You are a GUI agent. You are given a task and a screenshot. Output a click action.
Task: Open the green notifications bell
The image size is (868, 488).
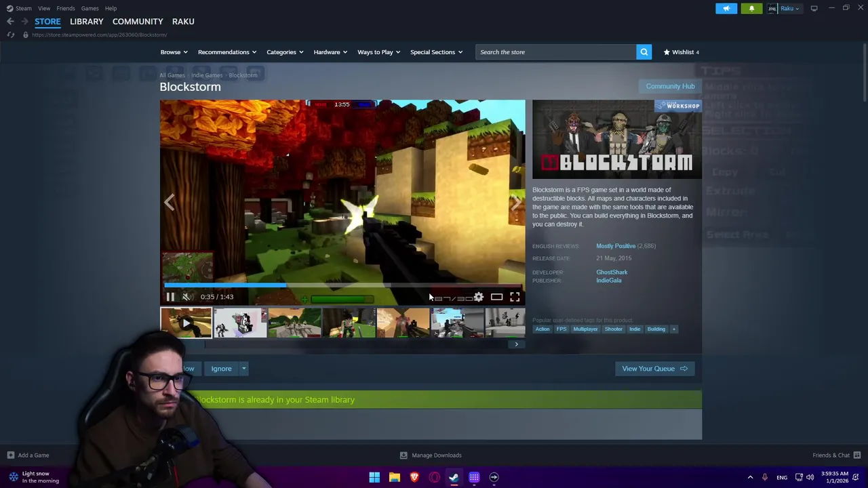pyautogui.click(x=751, y=8)
